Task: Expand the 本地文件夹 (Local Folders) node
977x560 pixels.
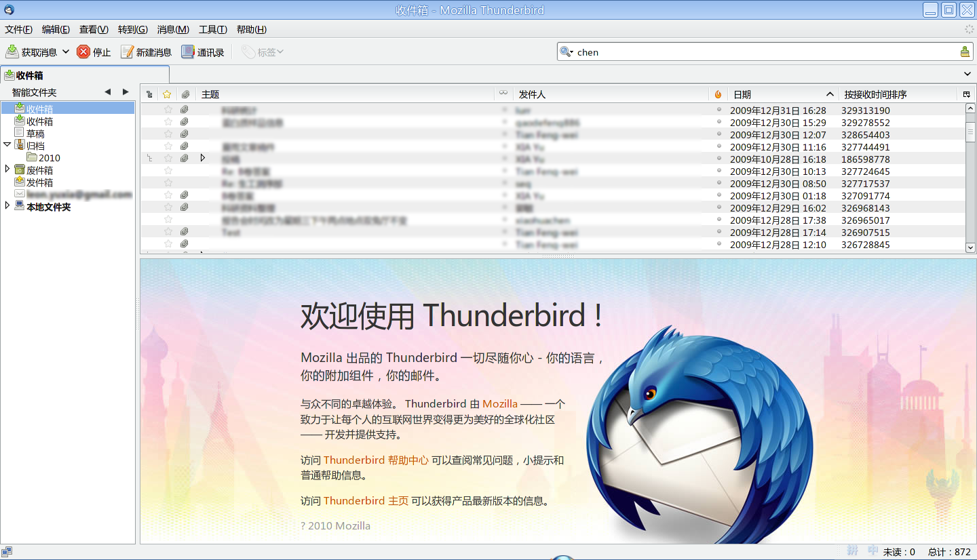Action: (x=7, y=205)
